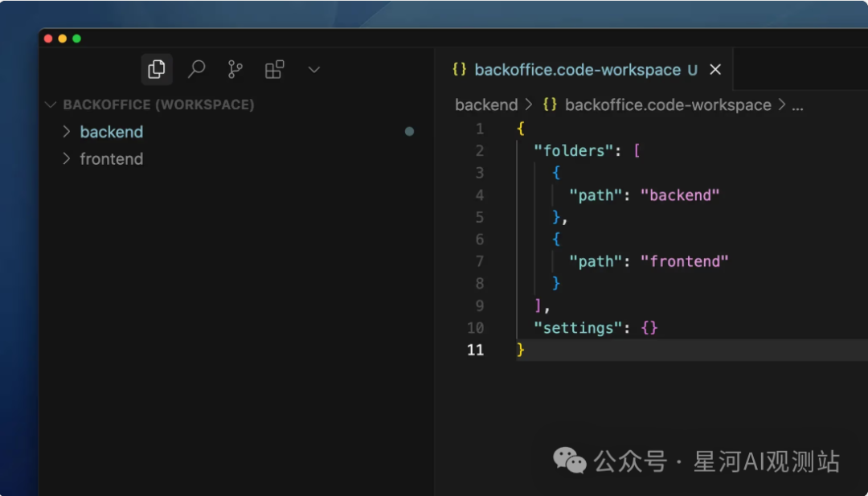Screen dimensions: 868x496
Task: Open the Search view icon
Action: click(x=196, y=69)
